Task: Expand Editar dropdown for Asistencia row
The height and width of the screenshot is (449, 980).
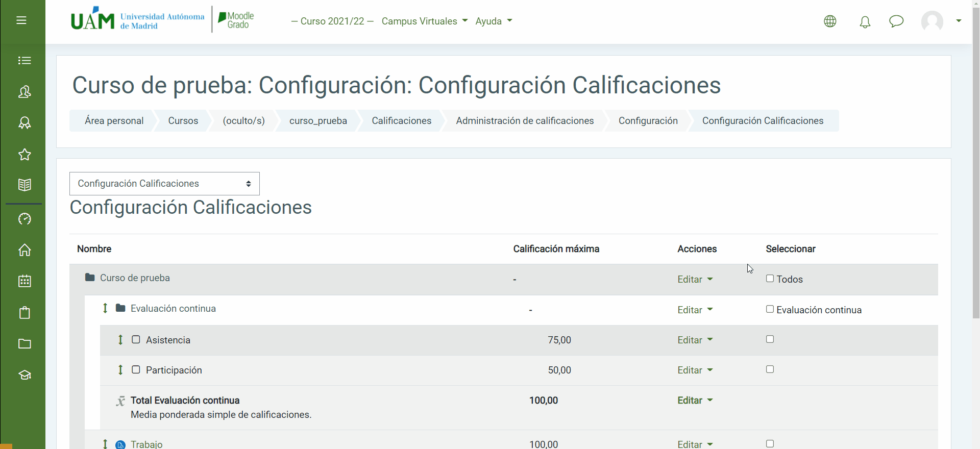Action: point(695,340)
